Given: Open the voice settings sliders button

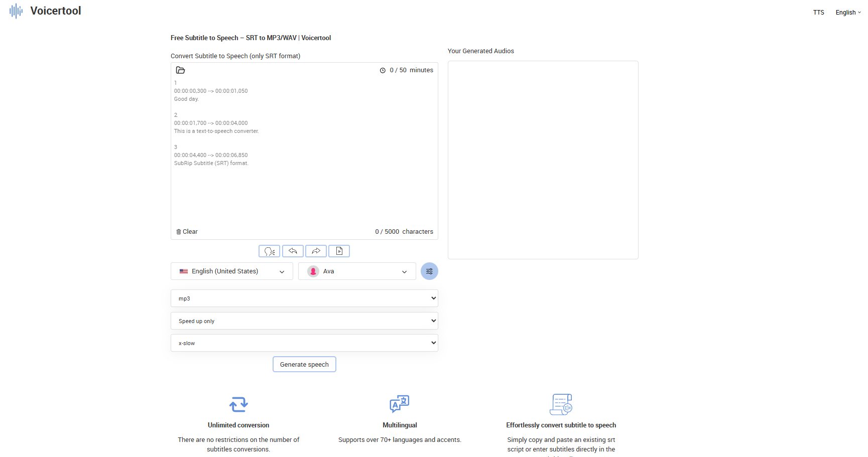Looking at the screenshot, I should point(429,271).
